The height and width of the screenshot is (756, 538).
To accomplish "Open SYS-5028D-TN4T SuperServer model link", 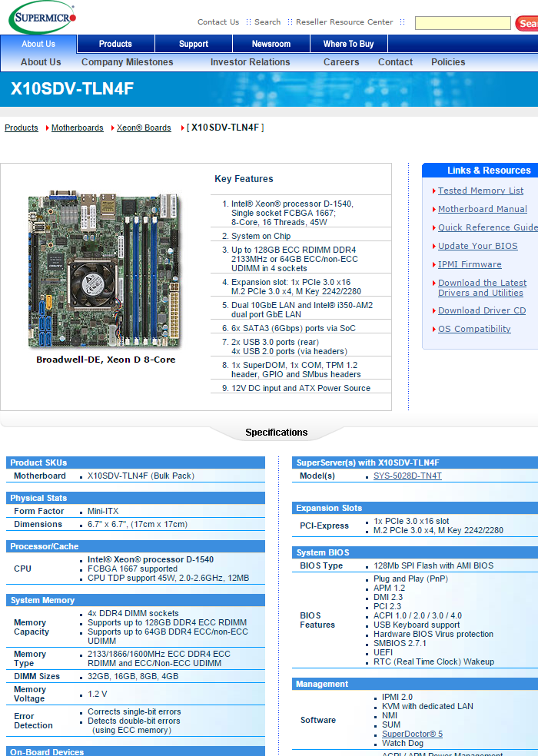I will 407,476.
